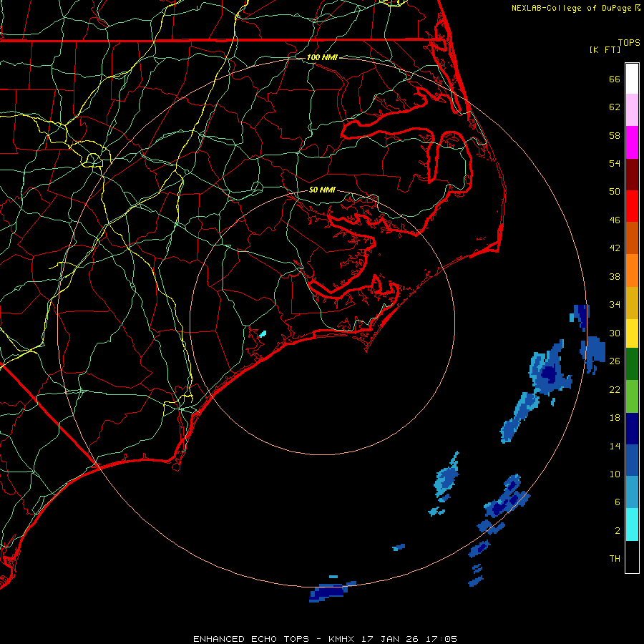Image resolution: width=644 pixels, height=644 pixels.
Task: Click the small cyan echo inland near the coast
Action: pos(263,334)
